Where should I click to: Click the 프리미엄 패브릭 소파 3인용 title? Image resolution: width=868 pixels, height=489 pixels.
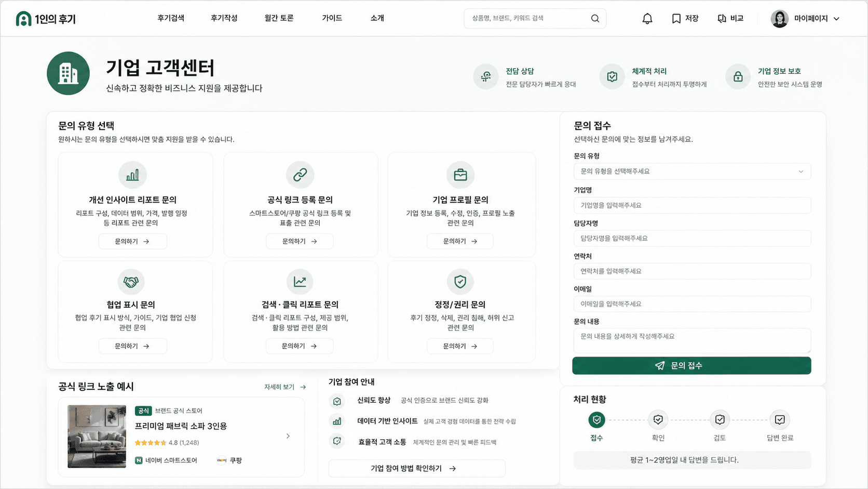pyautogui.click(x=181, y=426)
